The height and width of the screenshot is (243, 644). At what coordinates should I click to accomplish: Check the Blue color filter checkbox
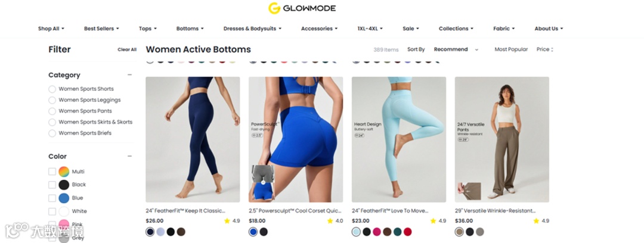coord(52,198)
